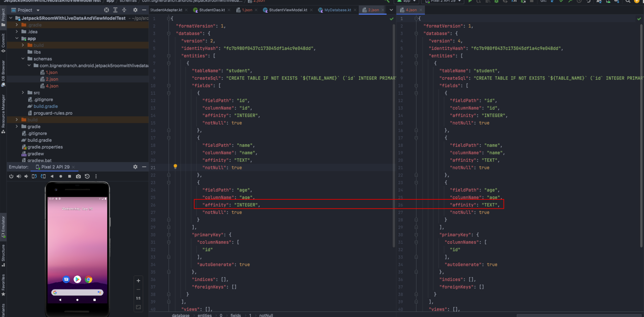Click the yellow light bulb intention icon

175,166
